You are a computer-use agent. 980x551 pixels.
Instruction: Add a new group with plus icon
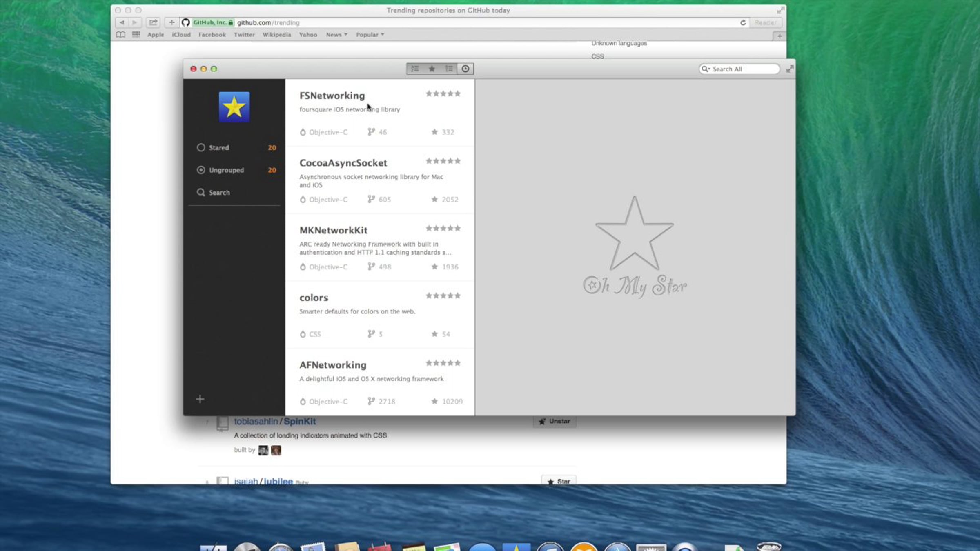(200, 399)
